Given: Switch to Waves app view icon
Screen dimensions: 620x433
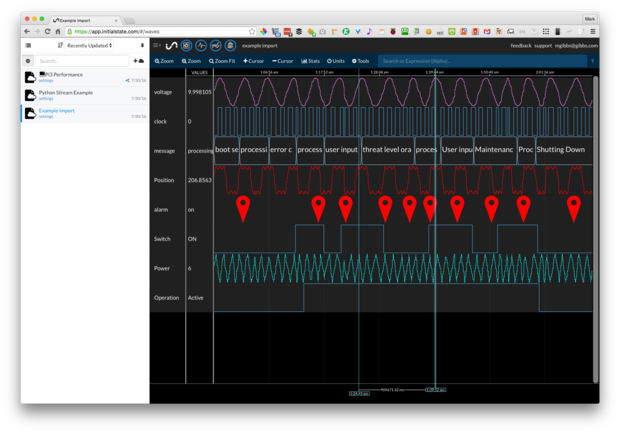Looking at the screenshot, I should 201,46.
